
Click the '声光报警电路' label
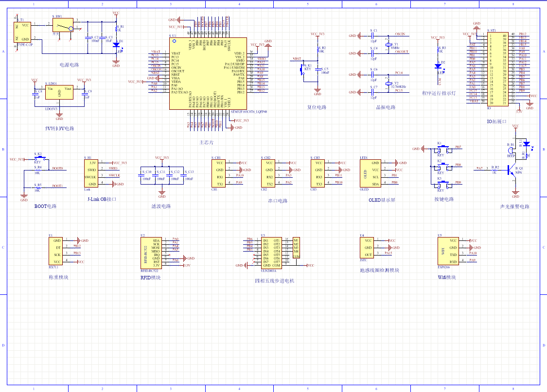[515, 206]
